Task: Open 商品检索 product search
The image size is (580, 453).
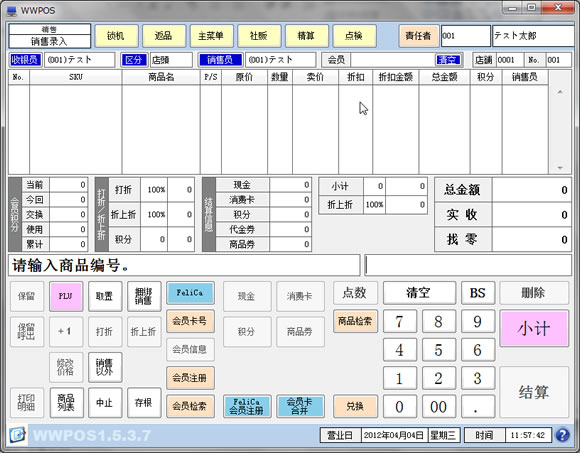Action: click(355, 321)
